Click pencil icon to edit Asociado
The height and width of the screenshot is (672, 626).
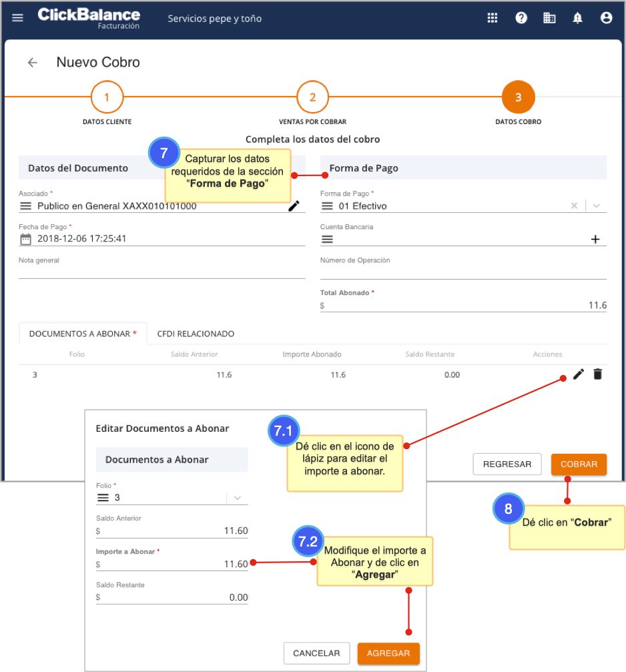click(294, 206)
